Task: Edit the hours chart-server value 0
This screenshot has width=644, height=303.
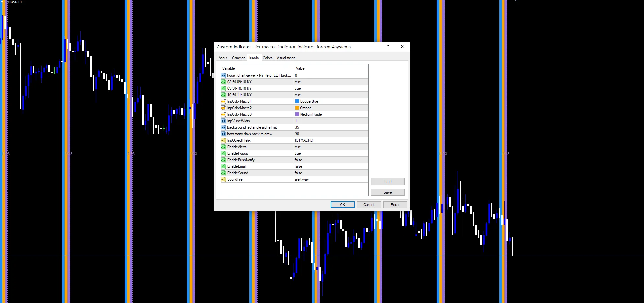Action: (x=331, y=75)
